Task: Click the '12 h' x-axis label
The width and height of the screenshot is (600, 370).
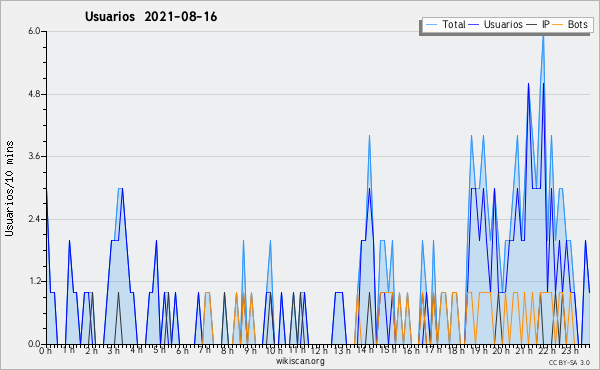Action: [319, 350]
